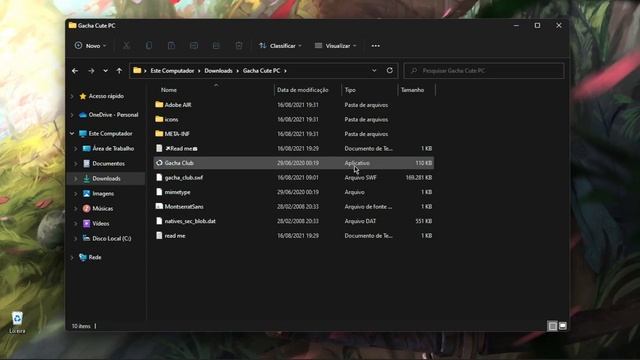Click the Pesquisar Gacha Cute PC search box

click(484, 71)
